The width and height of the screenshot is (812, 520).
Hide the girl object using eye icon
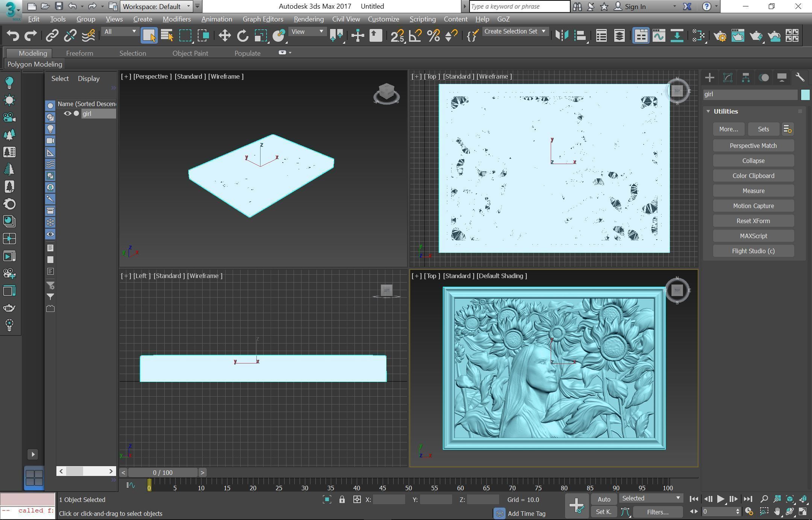(67, 114)
